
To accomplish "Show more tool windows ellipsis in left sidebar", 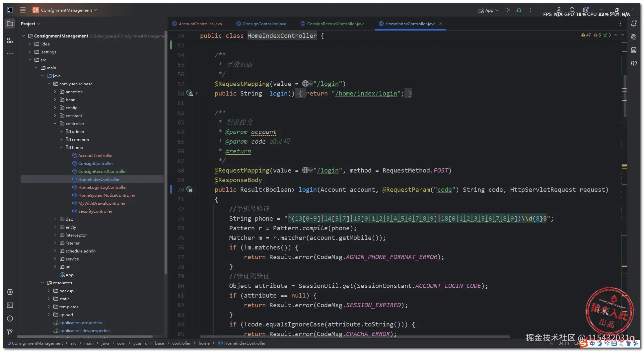I will coord(10,54).
